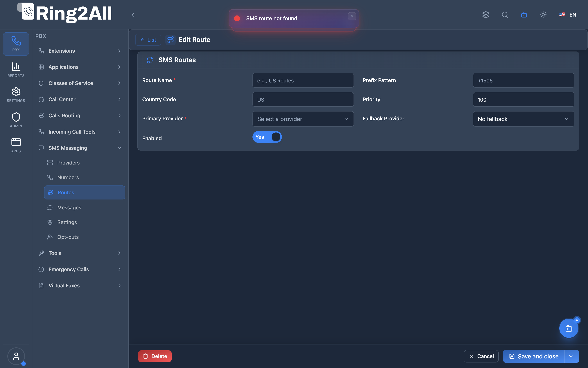The height and width of the screenshot is (368, 588).
Task: Focus the Route Name input field
Action: click(x=303, y=80)
